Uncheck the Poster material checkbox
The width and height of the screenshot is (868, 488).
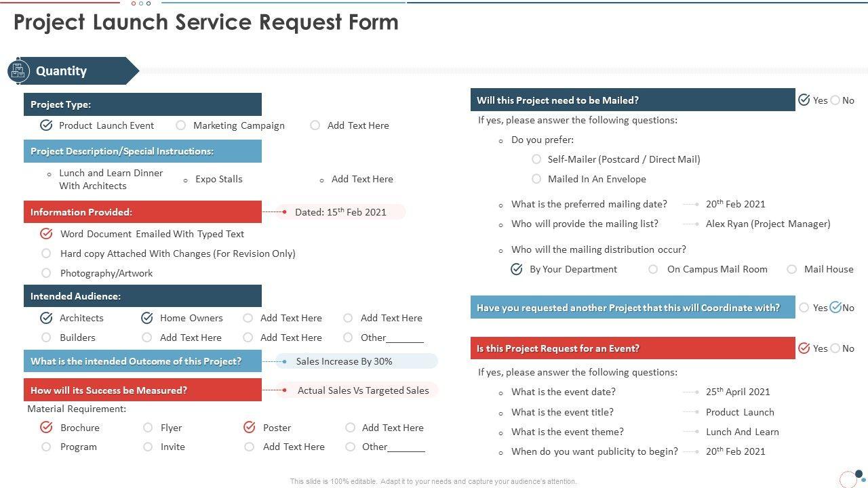(x=250, y=428)
